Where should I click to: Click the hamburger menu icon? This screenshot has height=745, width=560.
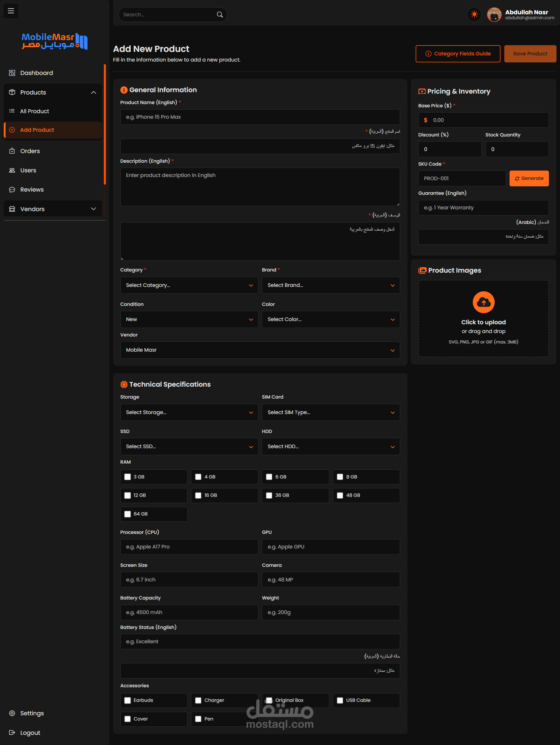[11, 11]
